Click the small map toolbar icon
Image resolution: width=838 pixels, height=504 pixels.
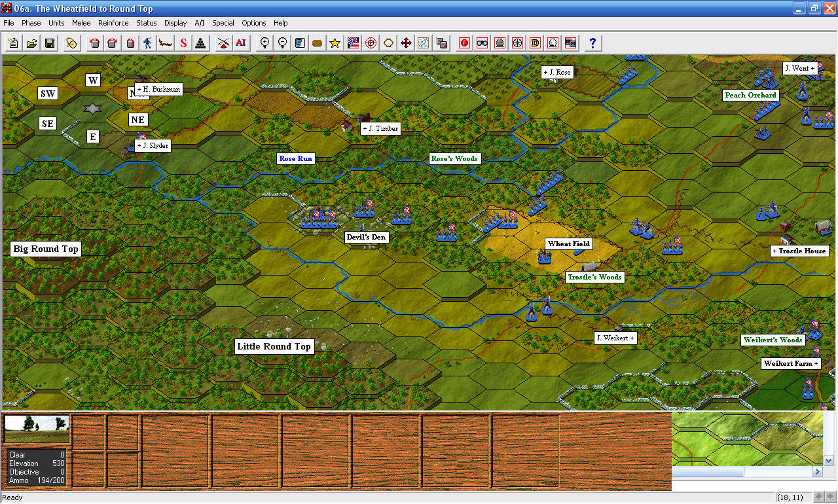pos(424,43)
